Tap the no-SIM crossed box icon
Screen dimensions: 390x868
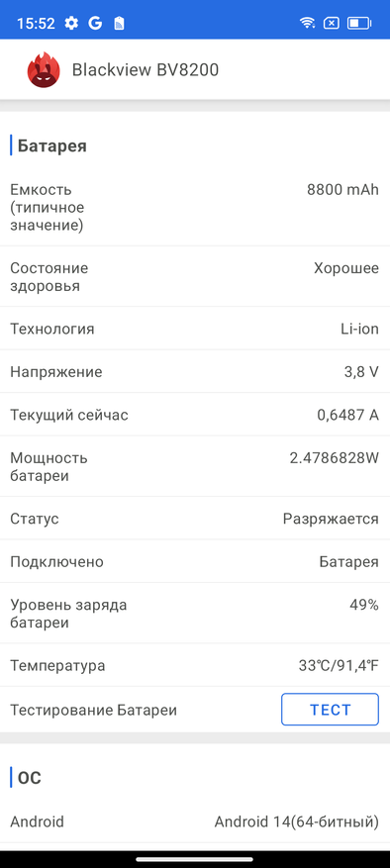(x=332, y=23)
